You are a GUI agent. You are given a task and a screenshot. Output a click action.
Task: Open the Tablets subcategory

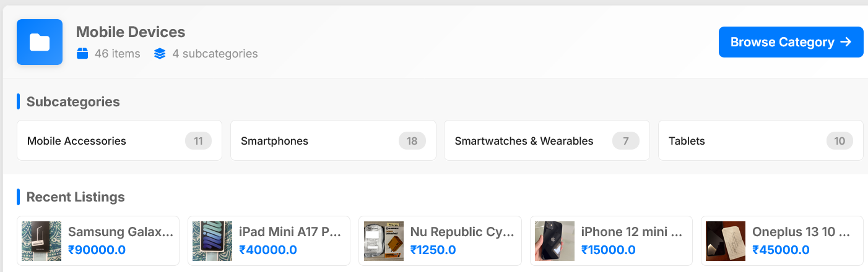tap(687, 141)
